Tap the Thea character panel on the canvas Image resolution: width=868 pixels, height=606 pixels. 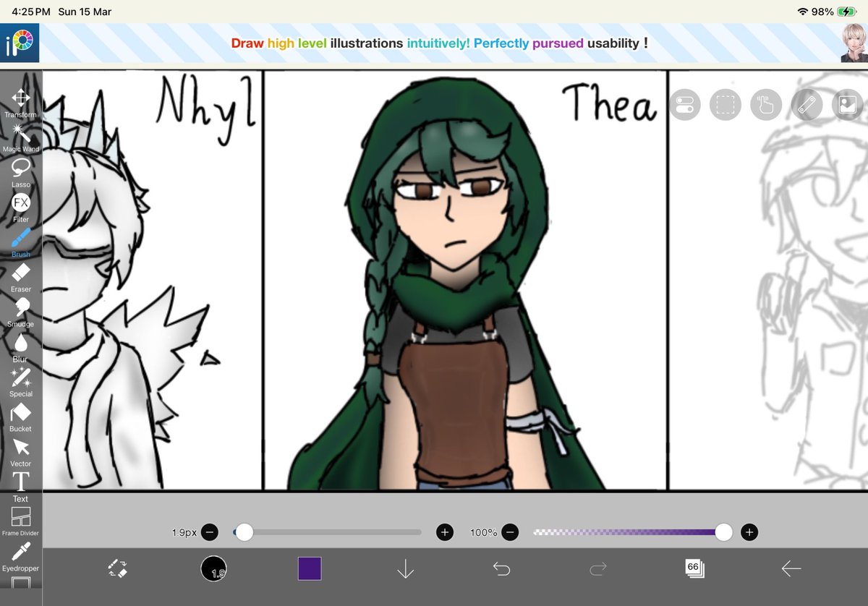pos(464,281)
